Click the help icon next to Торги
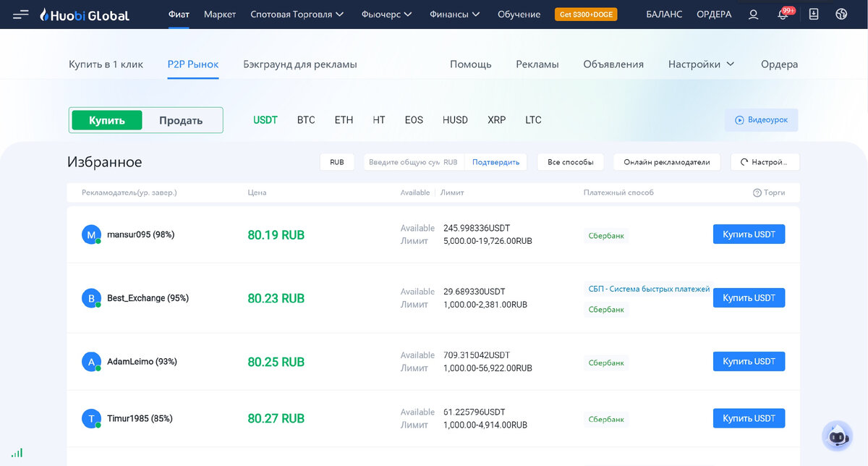The image size is (868, 466). pyautogui.click(x=757, y=192)
